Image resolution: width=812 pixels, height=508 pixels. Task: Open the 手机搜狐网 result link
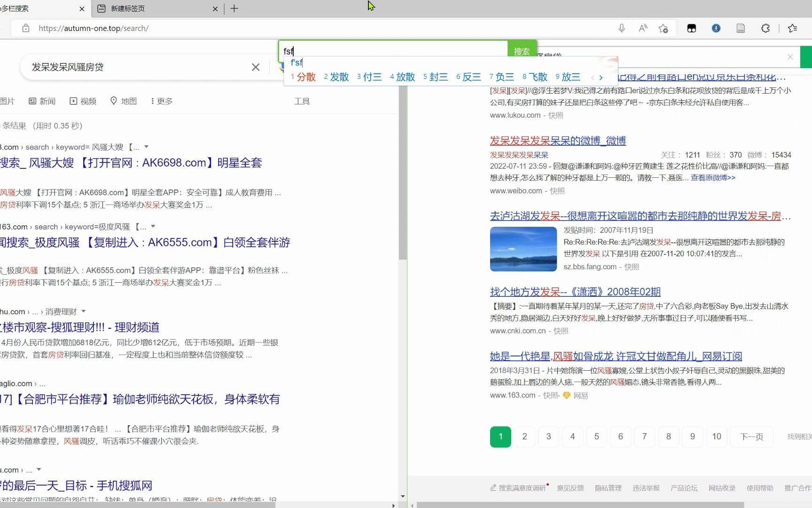[76, 485]
